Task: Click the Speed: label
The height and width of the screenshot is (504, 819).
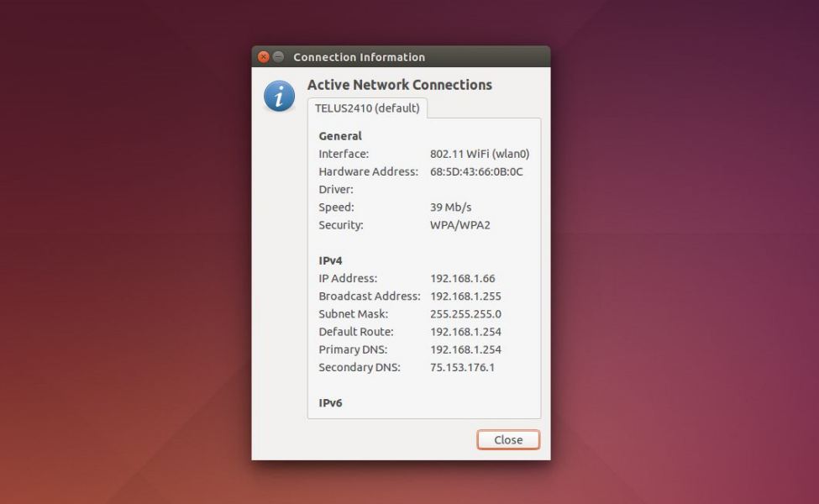Action: [336, 207]
